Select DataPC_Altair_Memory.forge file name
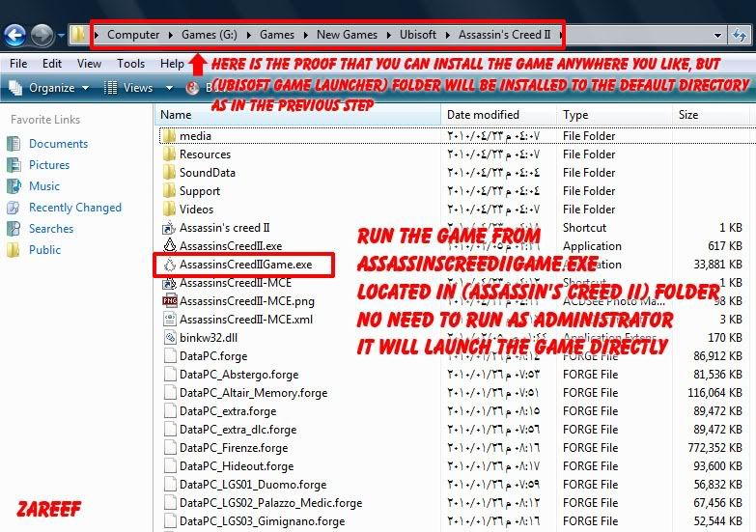Screen dimensions: 756x532 (x=253, y=393)
